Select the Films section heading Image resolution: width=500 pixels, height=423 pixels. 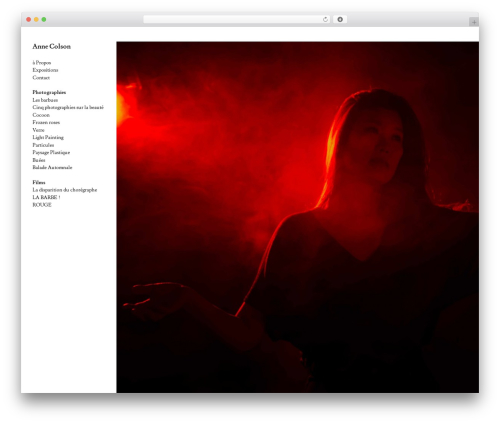39,182
